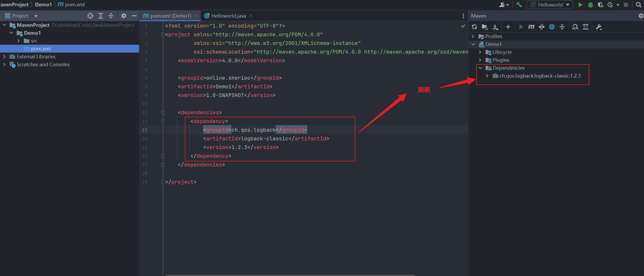Screen dimensions: 644x276
Task: Close the pom.xml (Demo1) tab
Action: coord(196,16)
